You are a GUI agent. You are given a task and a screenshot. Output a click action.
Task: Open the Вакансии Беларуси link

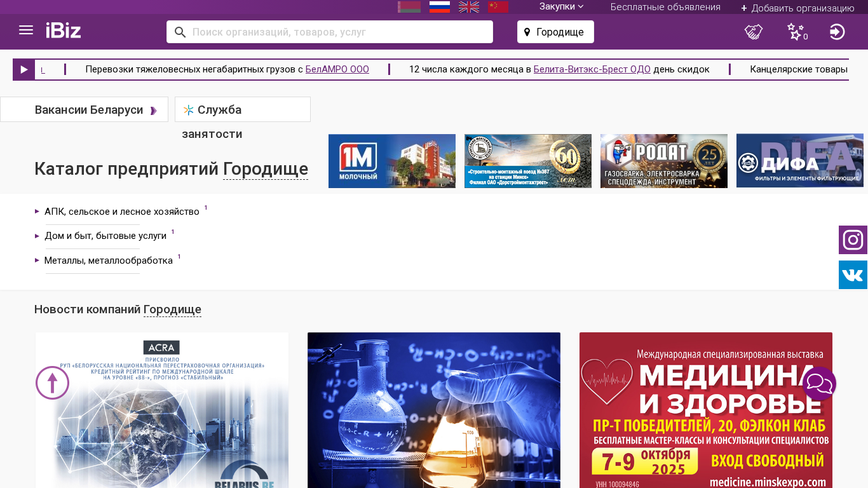pos(89,110)
